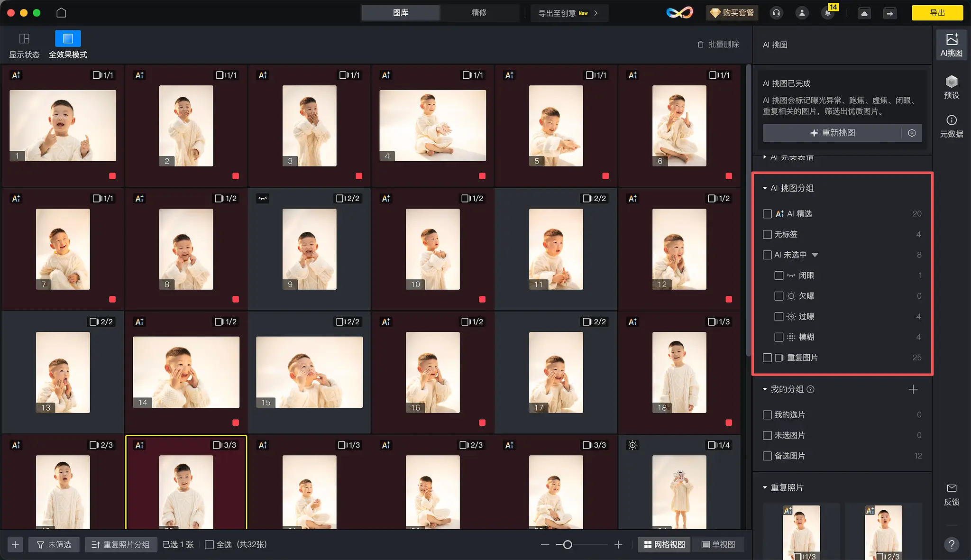Click the 重新挑图 button
This screenshot has width=971, height=560.
[x=834, y=133]
